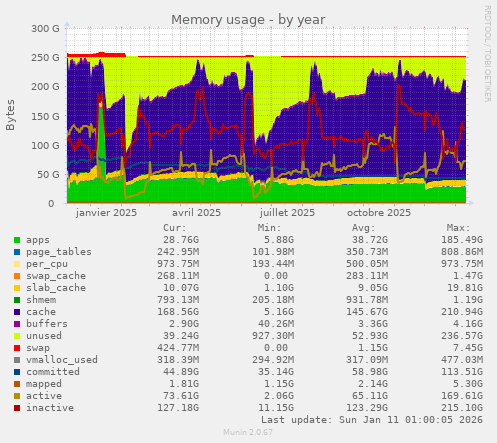The height and width of the screenshot is (443, 497).
Task: Click the 'Last update' timestamp line
Action: 372,420
